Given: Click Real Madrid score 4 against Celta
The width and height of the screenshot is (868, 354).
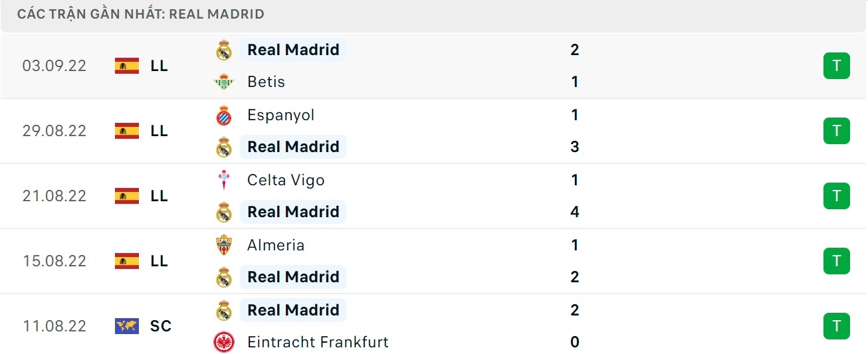Looking at the screenshot, I should (x=575, y=212).
